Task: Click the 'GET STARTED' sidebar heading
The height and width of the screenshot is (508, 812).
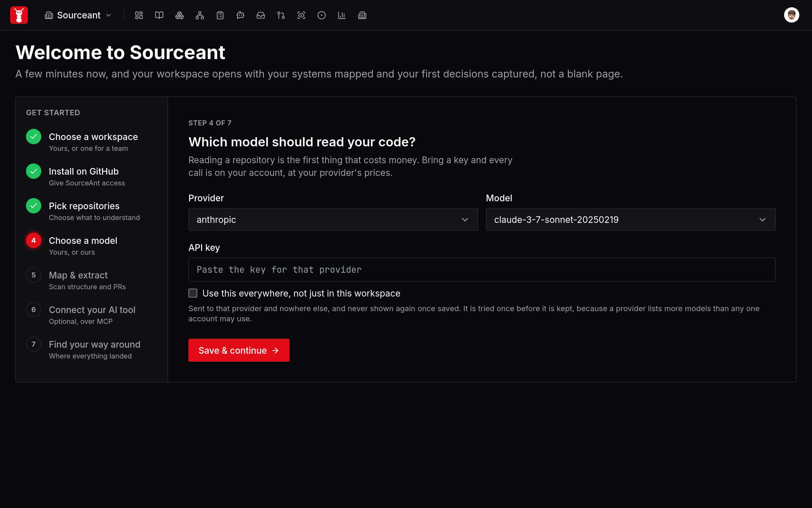Action: click(x=53, y=112)
